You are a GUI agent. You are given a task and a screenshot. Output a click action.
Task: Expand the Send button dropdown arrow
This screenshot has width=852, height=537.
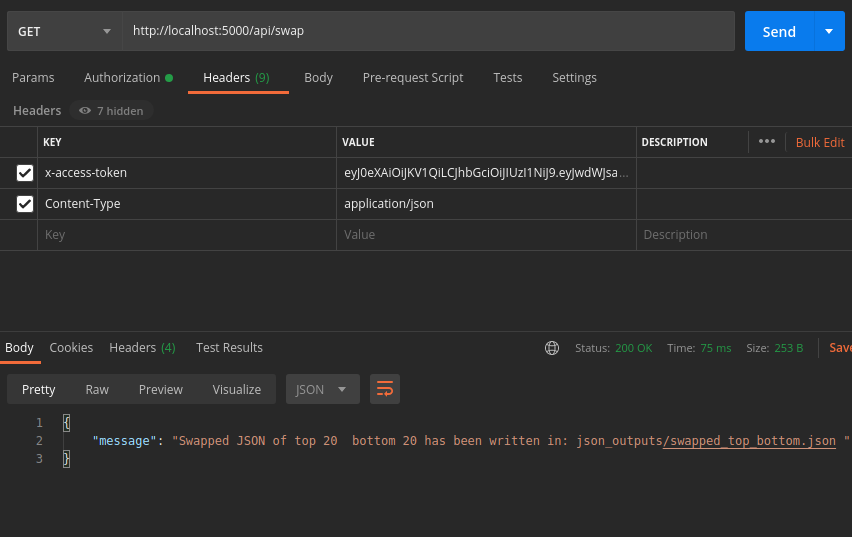pos(829,32)
